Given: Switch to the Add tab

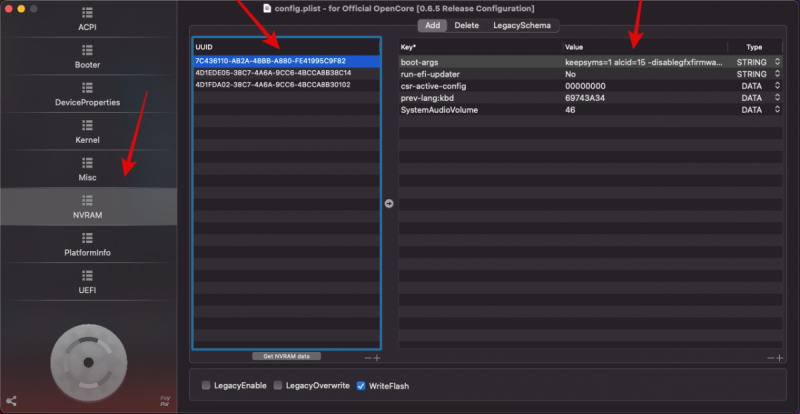Looking at the screenshot, I should tap(432, 26).
